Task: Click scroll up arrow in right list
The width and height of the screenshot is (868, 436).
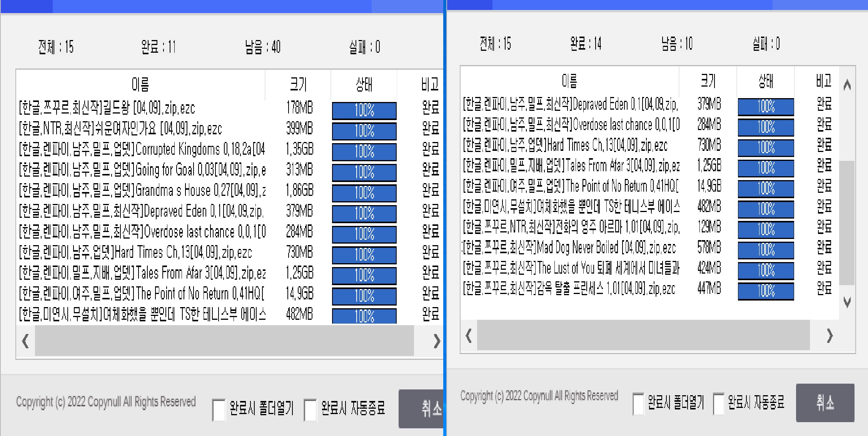Action: [847, 85]
